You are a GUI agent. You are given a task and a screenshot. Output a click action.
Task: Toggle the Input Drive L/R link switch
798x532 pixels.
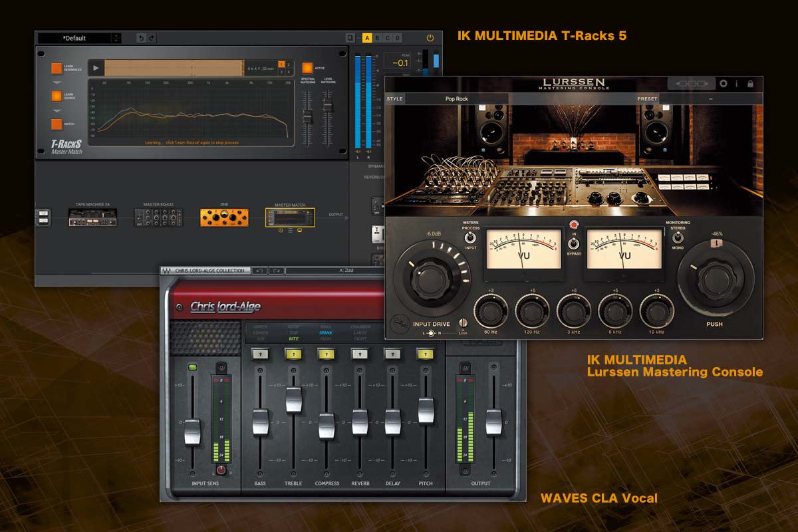tap(432, 332)
